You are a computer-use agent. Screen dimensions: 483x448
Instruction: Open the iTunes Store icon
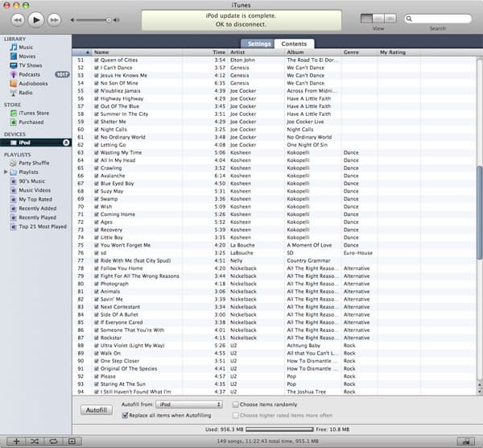[14, 113]
